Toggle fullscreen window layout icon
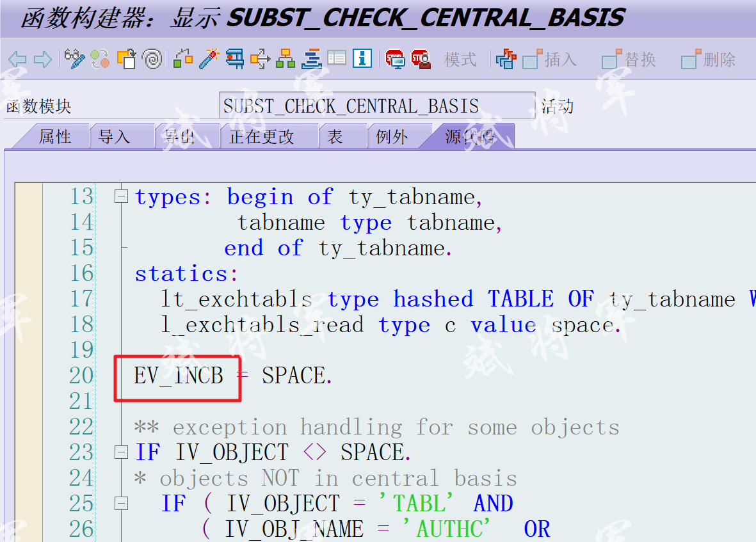Screen dimensions: 756x542 [x=337, y=58]
